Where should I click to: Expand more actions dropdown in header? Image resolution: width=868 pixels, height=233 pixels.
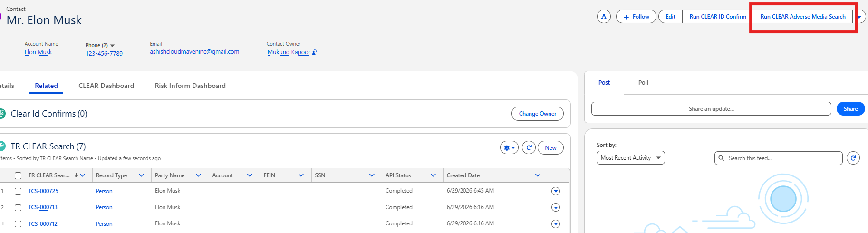pos(859,17)
